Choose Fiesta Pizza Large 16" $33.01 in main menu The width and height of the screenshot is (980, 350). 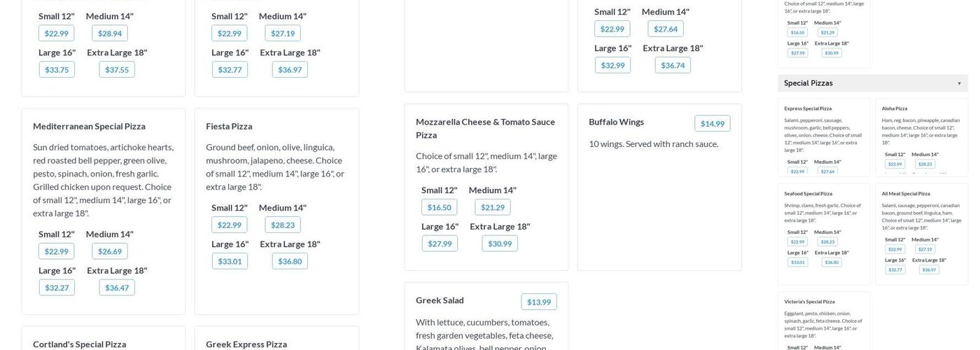coord(230,261)
